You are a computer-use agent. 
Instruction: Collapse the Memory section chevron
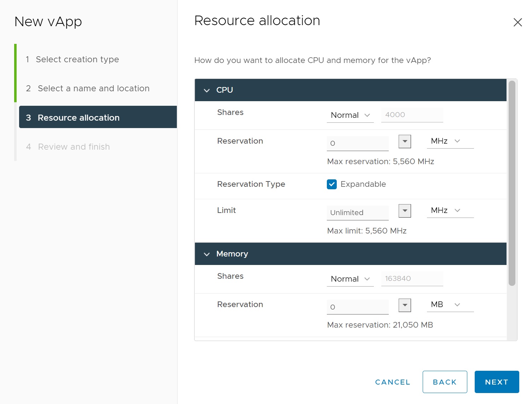point(207,254)
